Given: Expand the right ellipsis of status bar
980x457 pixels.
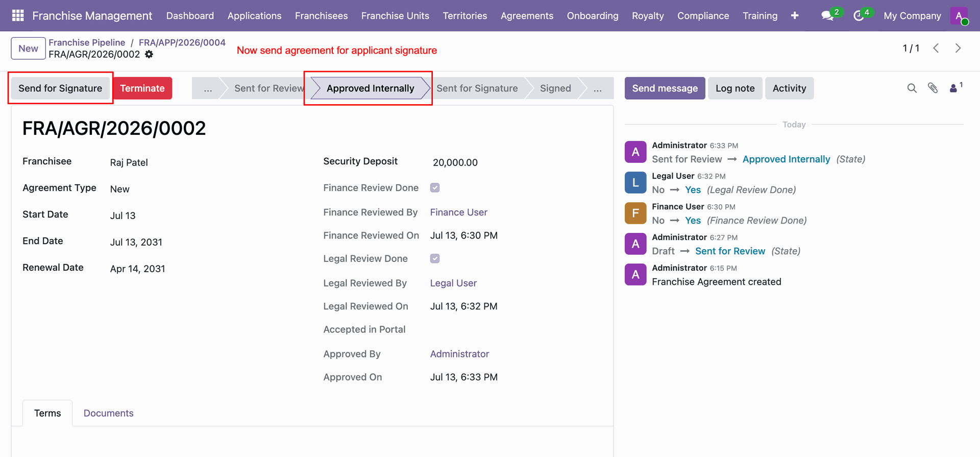Looking at the screenshot, I should pos(597,88).
